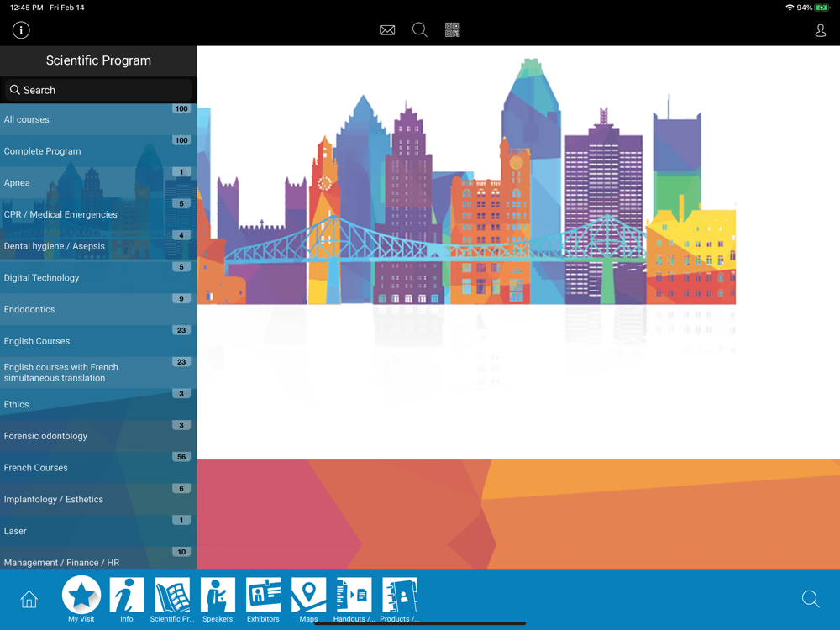Tap the magnifier icon in the top bar
This screenshot has height=630, width=840.
click(420, 30)
